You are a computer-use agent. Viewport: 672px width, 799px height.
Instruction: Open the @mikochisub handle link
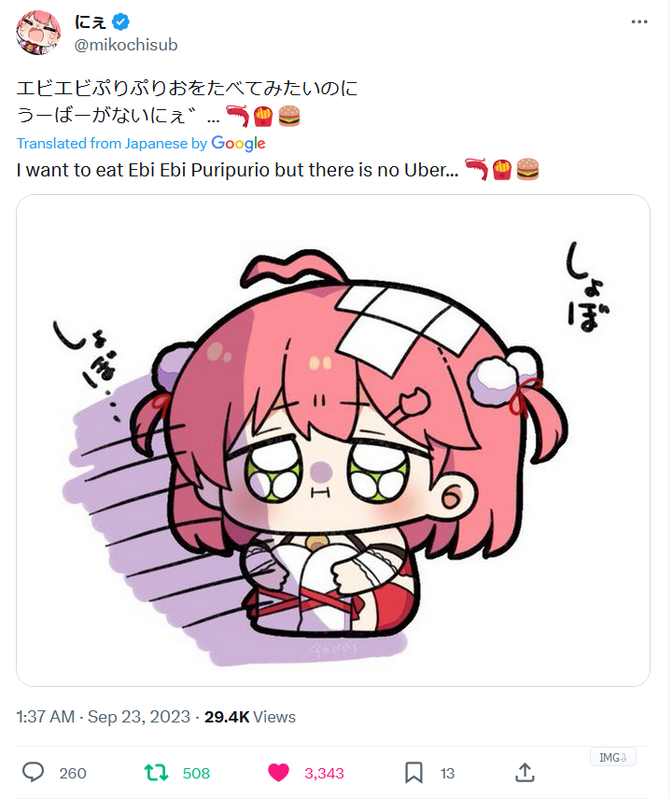(x=126, y=45)
